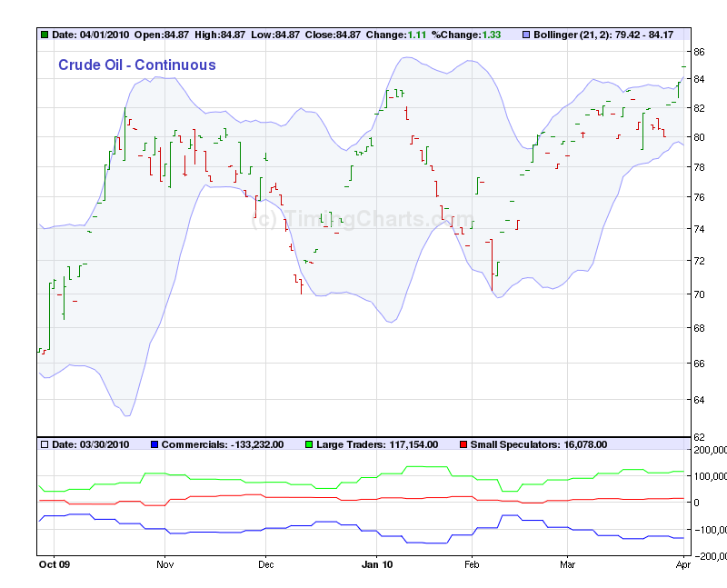Select the Crude Oil - Continuous chart title
727x588 pixels.
136,65
